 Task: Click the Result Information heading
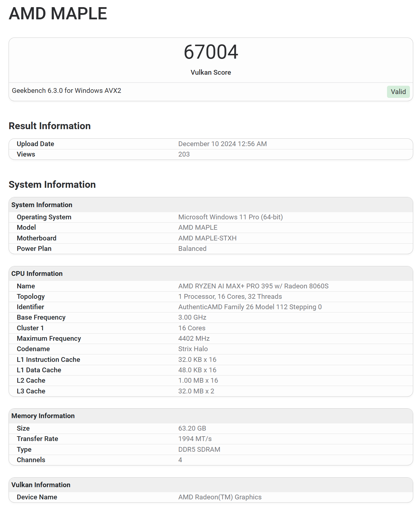click(50, 126)
